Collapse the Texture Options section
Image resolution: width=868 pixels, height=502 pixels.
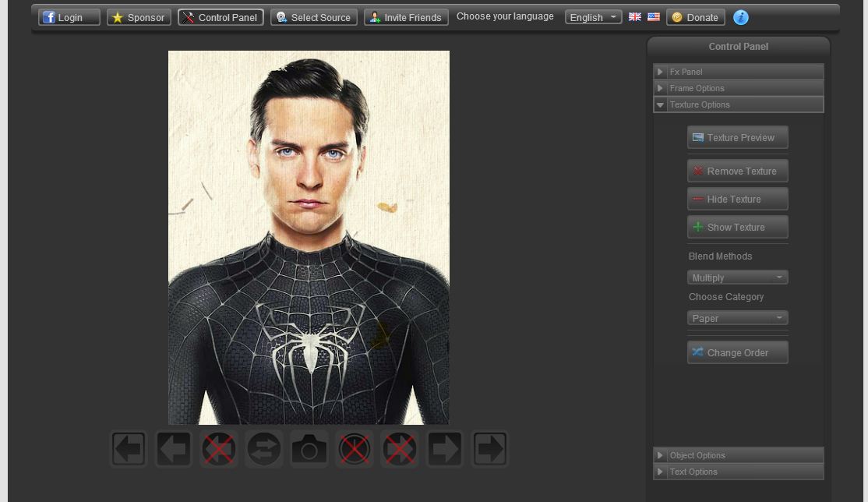coord(739,104)
